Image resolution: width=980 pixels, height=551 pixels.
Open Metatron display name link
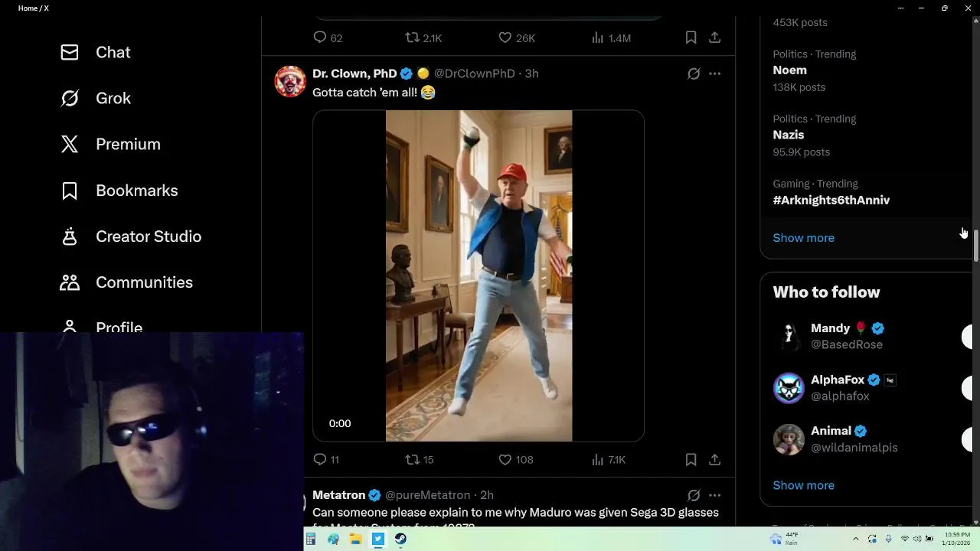click(338, 495)
